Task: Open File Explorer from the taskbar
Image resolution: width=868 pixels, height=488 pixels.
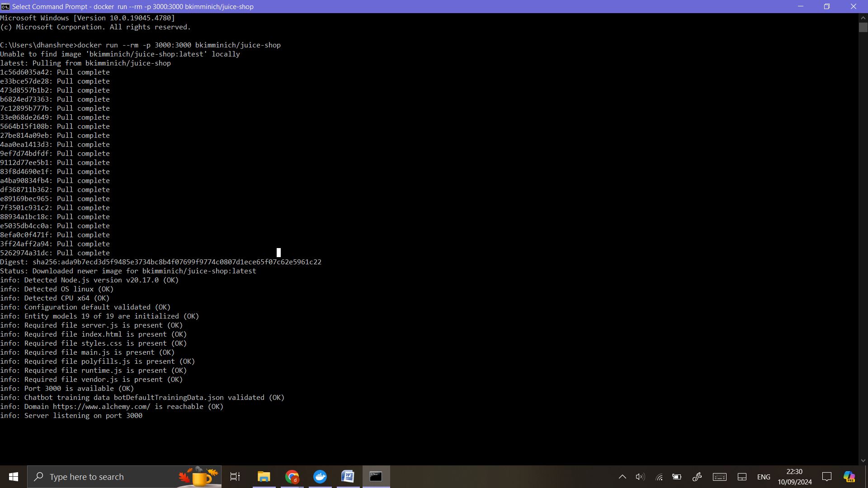Action: (264, 477)
